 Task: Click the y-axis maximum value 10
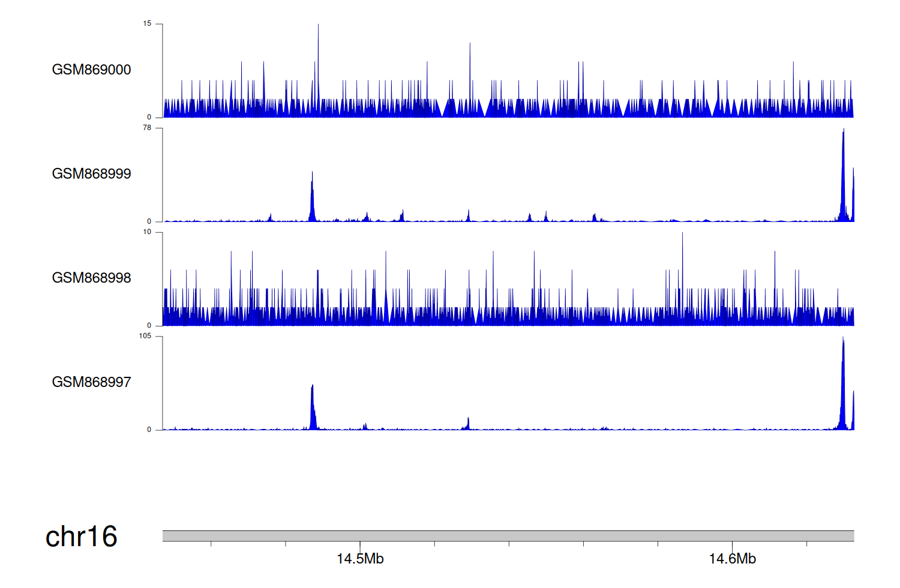tap(147, 232)
